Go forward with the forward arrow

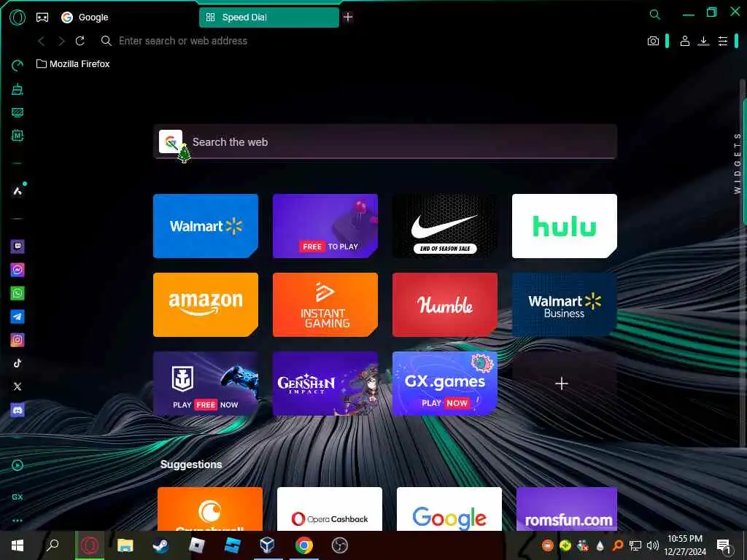pos(61,41)
